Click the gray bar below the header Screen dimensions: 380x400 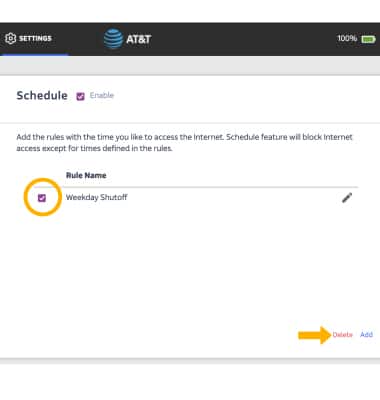click(x=190, y=66)
